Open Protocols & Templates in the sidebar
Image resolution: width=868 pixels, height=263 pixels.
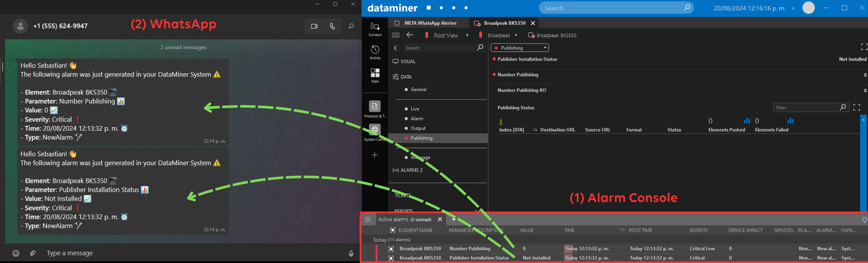[x=375, y=109]
